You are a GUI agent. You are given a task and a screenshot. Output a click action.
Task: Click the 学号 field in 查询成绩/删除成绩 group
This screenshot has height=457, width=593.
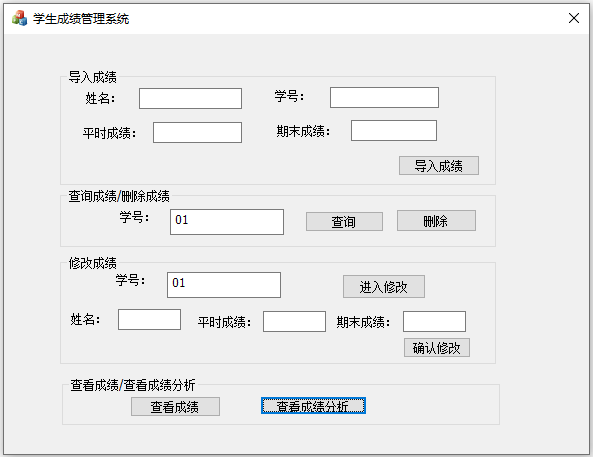tap(227, 222)
